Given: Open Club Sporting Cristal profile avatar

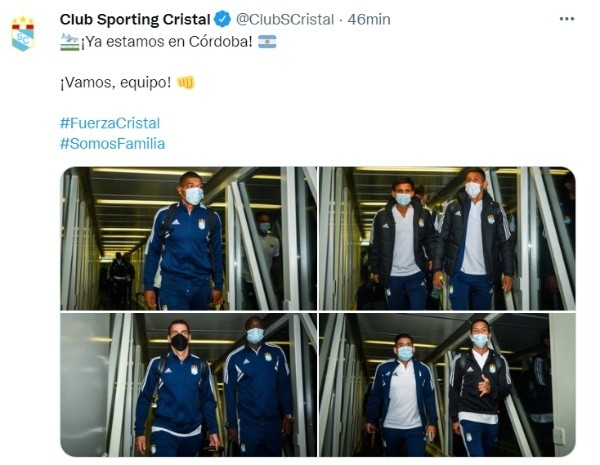Looking at the screenshot, I should coord(23,34).
